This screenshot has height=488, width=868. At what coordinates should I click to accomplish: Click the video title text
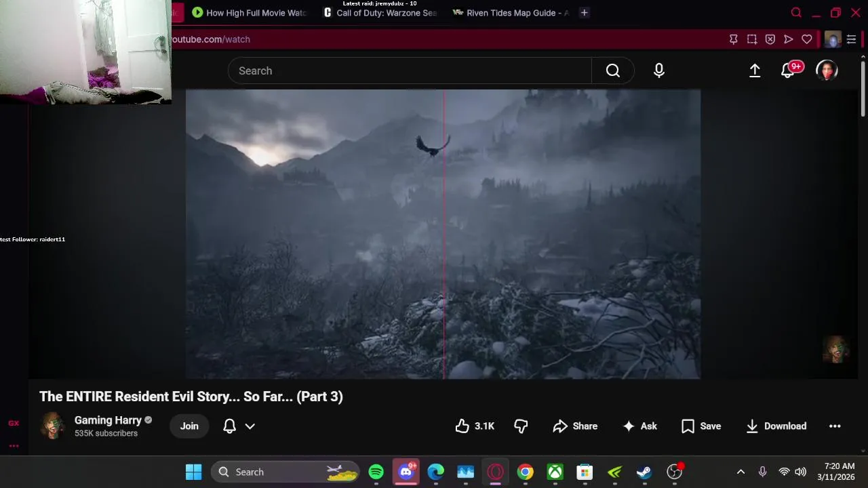click(x=191, y=396)
